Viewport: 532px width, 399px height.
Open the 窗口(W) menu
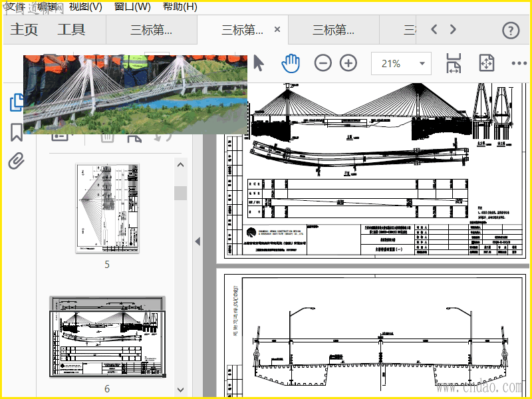(x=132, y=7)
